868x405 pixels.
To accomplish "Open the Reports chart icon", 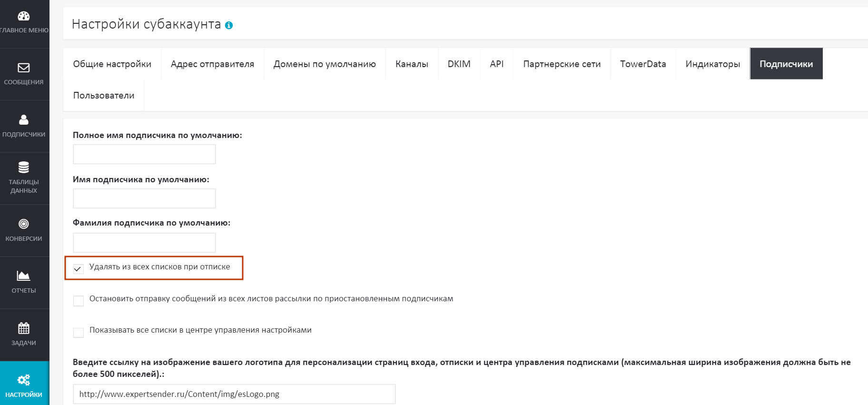I will (x=24, y=276).
